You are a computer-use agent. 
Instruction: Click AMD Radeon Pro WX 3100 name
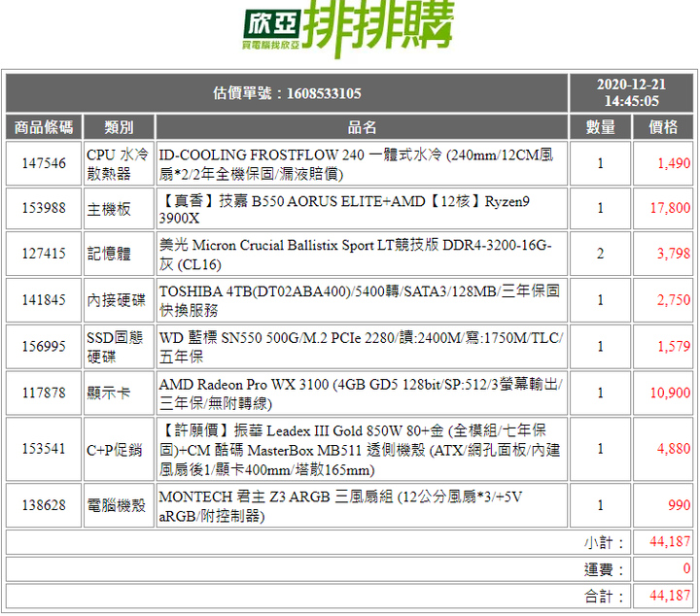362,393
